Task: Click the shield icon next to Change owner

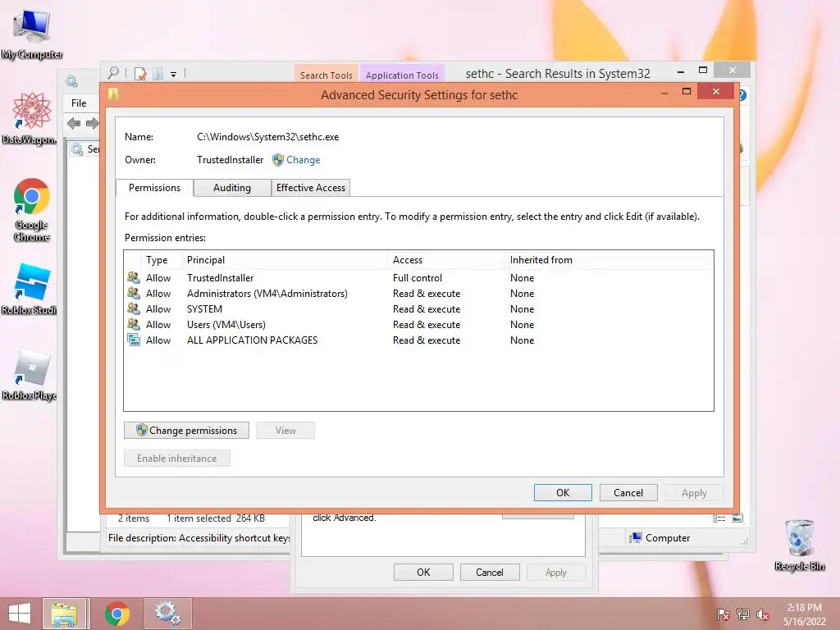Action: 277,160
